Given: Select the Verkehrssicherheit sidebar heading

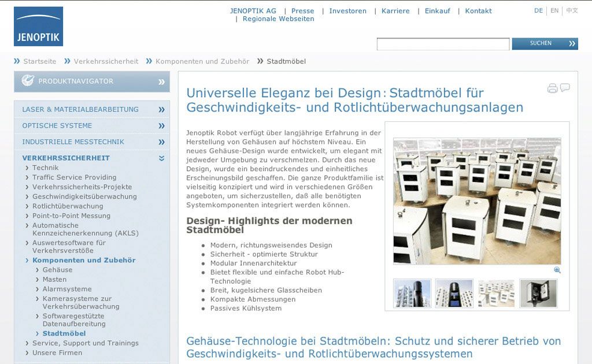Looking at the screenshot, I should click(x=66, y=158).
